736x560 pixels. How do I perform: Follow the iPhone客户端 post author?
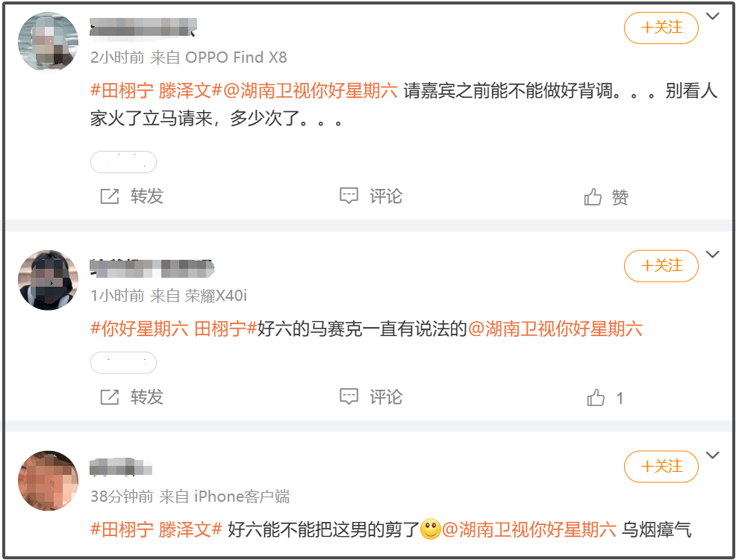pos(661,467)
